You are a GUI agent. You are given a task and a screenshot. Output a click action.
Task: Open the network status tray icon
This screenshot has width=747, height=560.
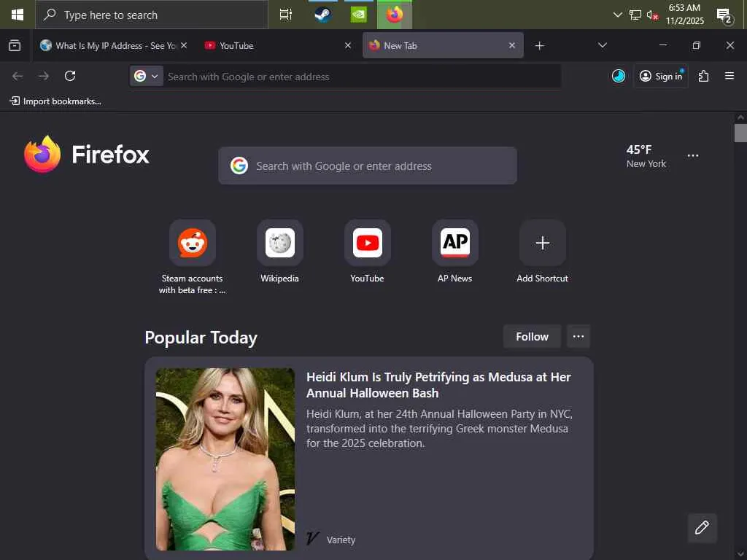pos(635,15)
